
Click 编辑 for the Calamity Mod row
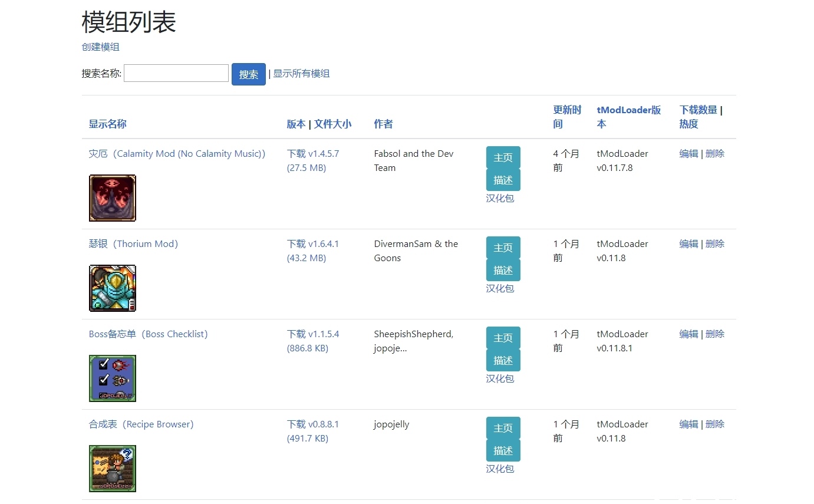click(x=688, y=154)
